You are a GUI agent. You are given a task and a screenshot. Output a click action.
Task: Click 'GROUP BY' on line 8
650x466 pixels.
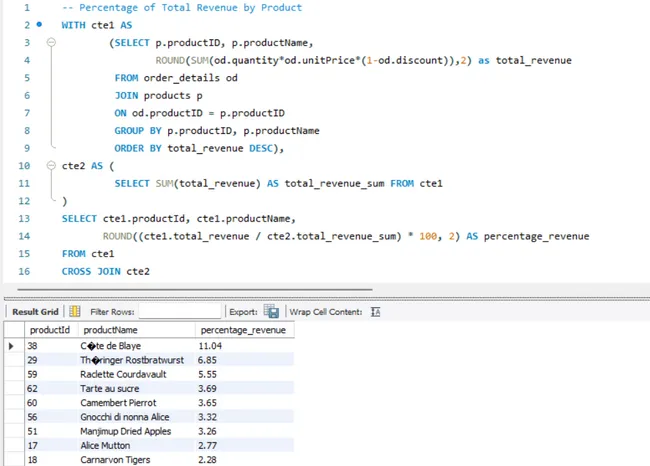[138, 131]
